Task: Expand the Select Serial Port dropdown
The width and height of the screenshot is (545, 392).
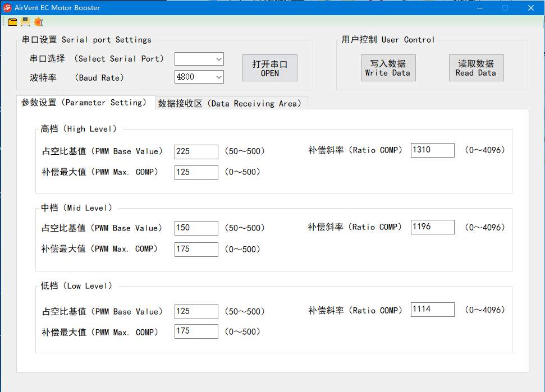Action: (199, 59)
